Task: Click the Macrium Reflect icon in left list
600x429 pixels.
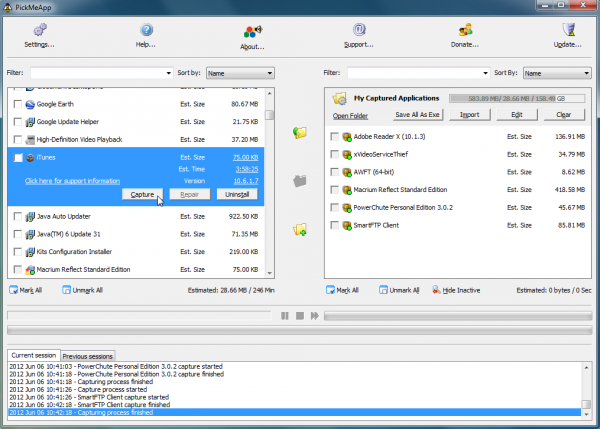Action: pyautogui.click(x=30, y=270)
